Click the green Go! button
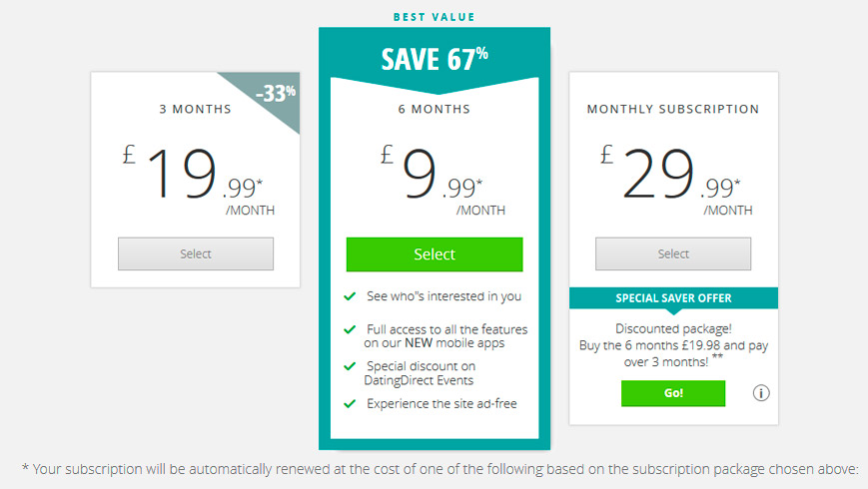 click(673, 393)
